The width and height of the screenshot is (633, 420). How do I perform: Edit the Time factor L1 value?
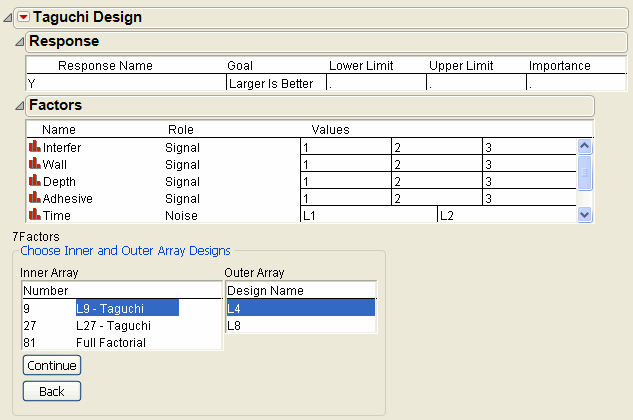368,215
